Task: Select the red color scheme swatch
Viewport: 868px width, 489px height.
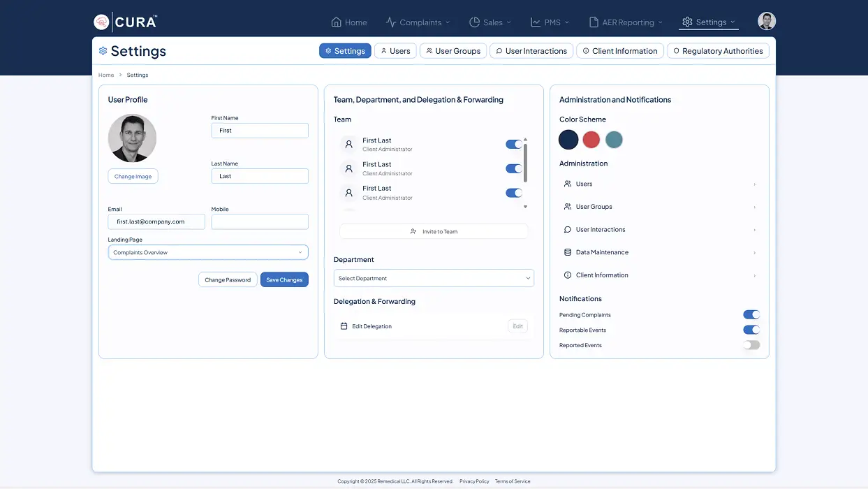Action: (x=591, y=140)
